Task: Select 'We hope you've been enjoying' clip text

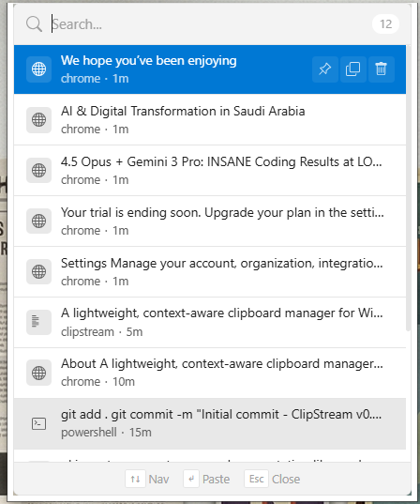Action: (149, 61)
